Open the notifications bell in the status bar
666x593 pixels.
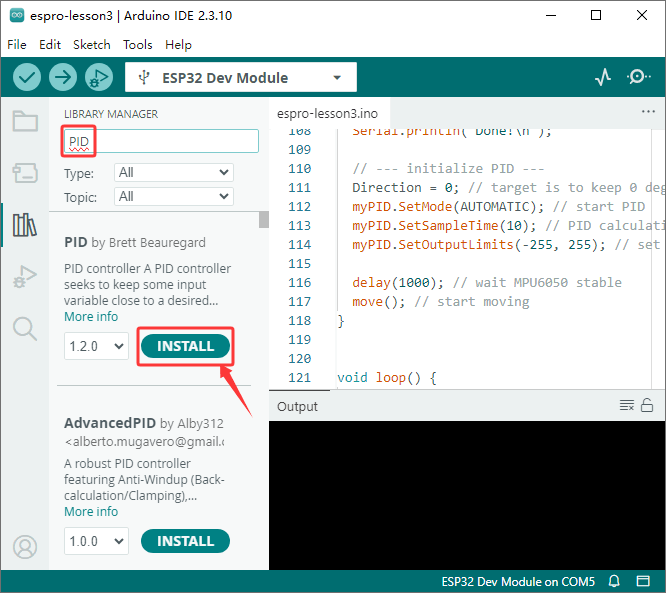pos(614,581)
